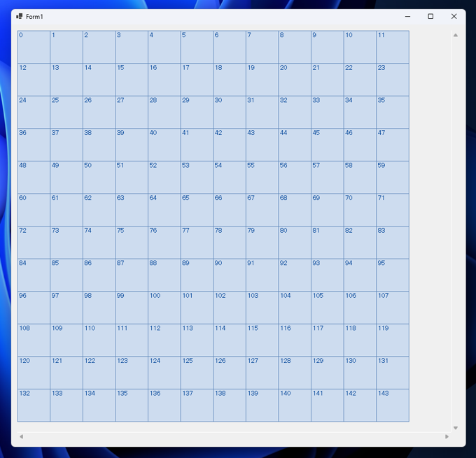
Task: Select grid cell 117
Action: coord(328,340)
